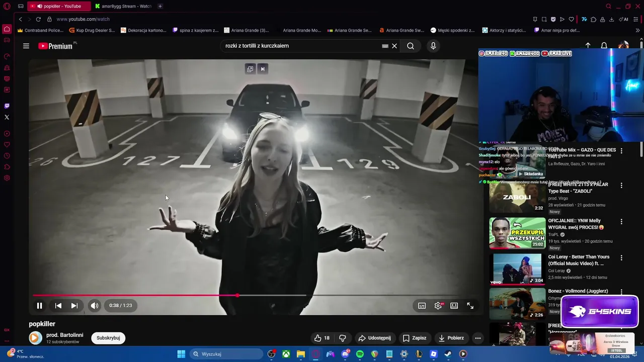Image resolution: width=644 pixels, height=362 pixels.
Task: Open the options menu for the Coi Leray video
Action: tap(621, 257)
